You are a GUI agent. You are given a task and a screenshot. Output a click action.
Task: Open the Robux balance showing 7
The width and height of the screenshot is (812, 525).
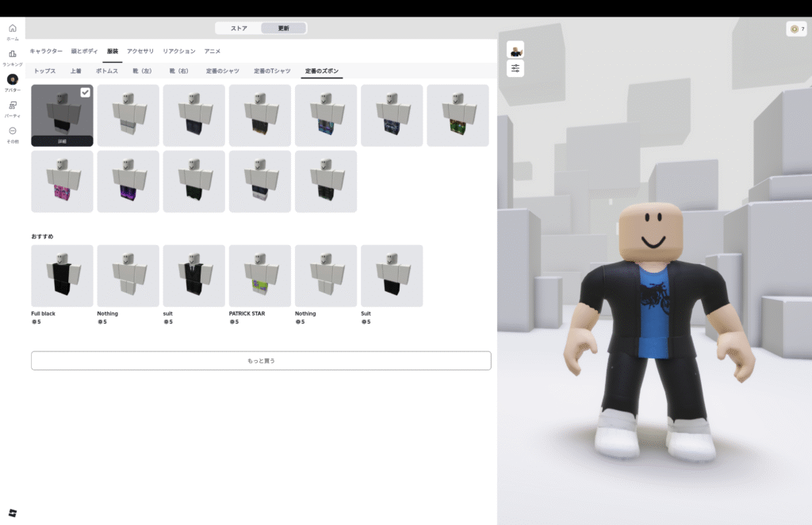[x=796, y=29]
